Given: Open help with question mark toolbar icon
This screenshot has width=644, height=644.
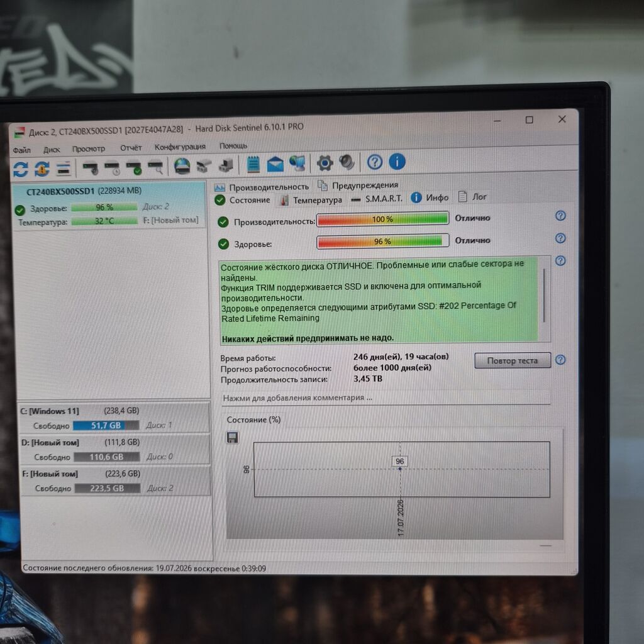Looking at the screenshot, I should [x=375, y=162].
